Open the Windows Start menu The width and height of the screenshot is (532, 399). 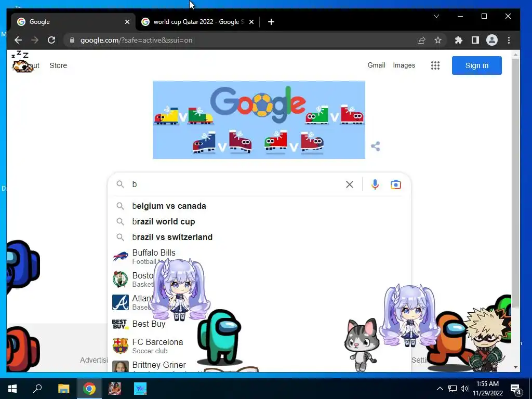click(x=12, y=389)
